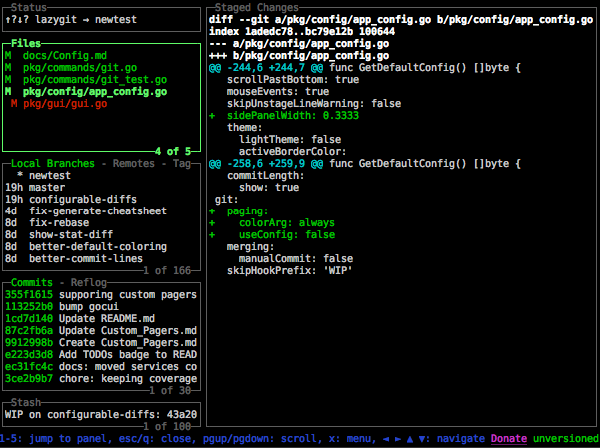Image resolution: width=600 pixels, height=448 pixels.
Task: Select the currently checked-out newtest branch
Action: pos(57,174)
